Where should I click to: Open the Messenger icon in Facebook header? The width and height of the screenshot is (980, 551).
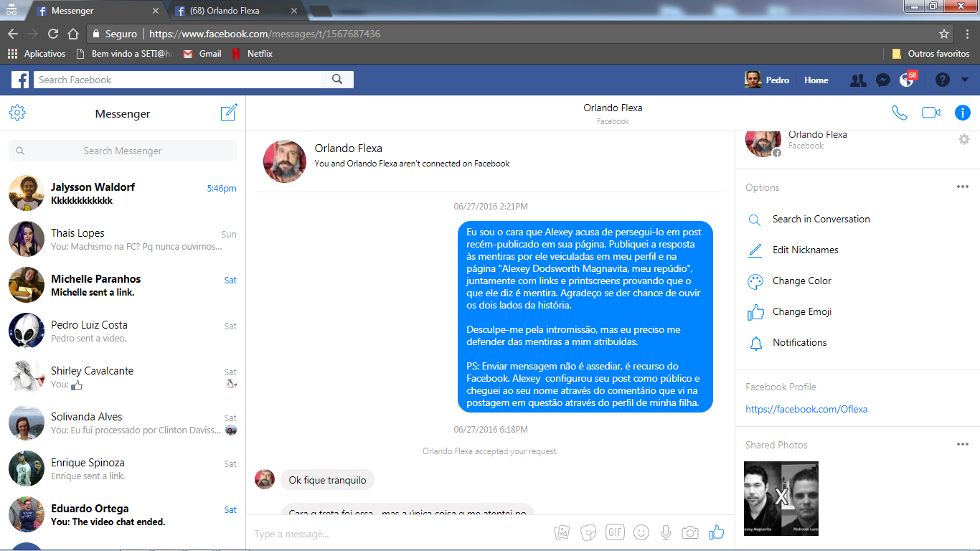point(883,80)
